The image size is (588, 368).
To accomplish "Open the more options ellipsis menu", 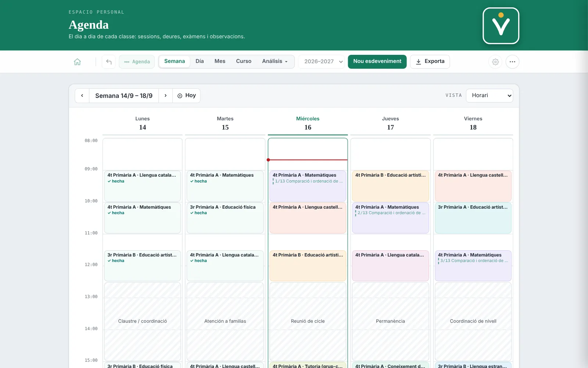I will (x=512, y=62).
